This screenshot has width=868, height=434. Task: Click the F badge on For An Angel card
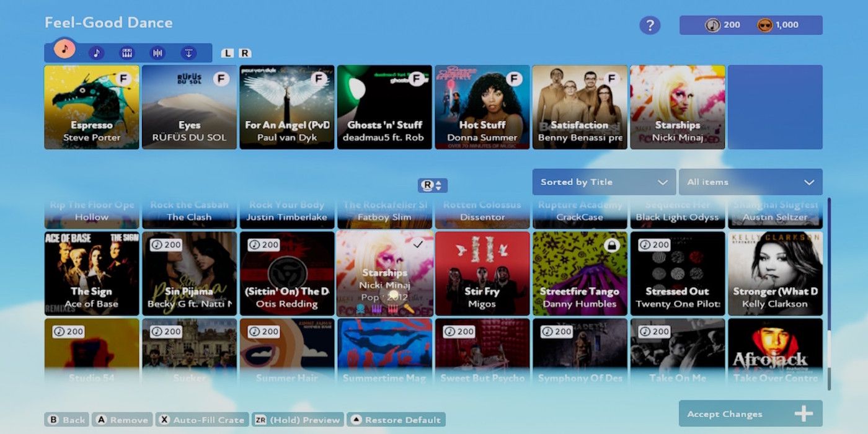tap(319, 79)
